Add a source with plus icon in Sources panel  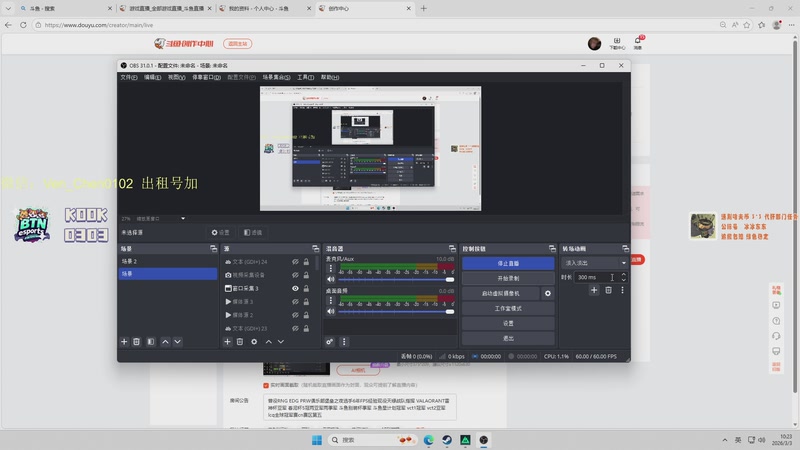[228, 342]
